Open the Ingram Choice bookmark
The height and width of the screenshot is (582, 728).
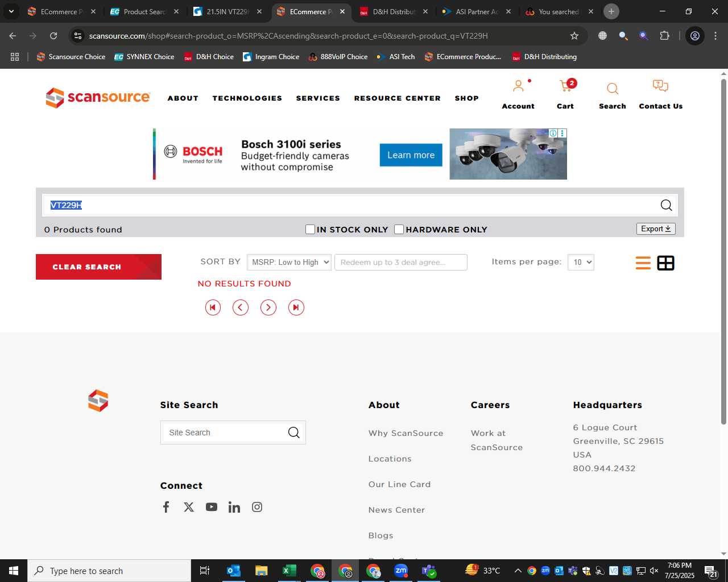tap(271, 57)
